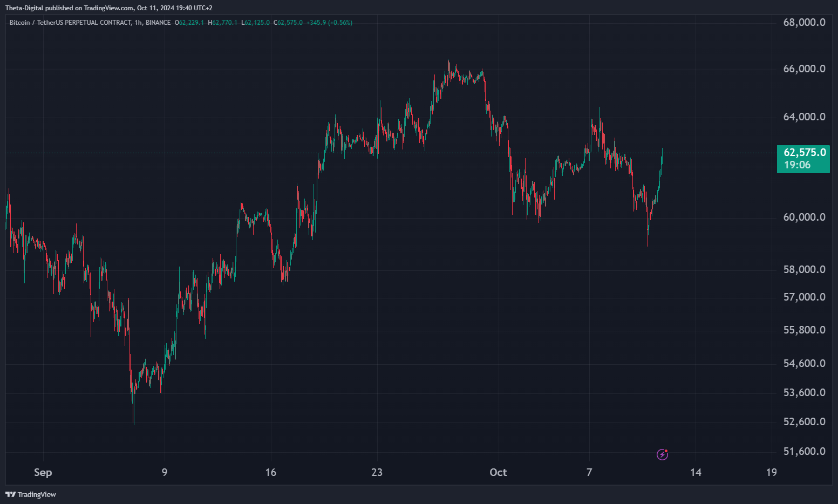Click the 7 date label on time axis
This screenshot has width=838, height=504.
click(x=589, y=472)
